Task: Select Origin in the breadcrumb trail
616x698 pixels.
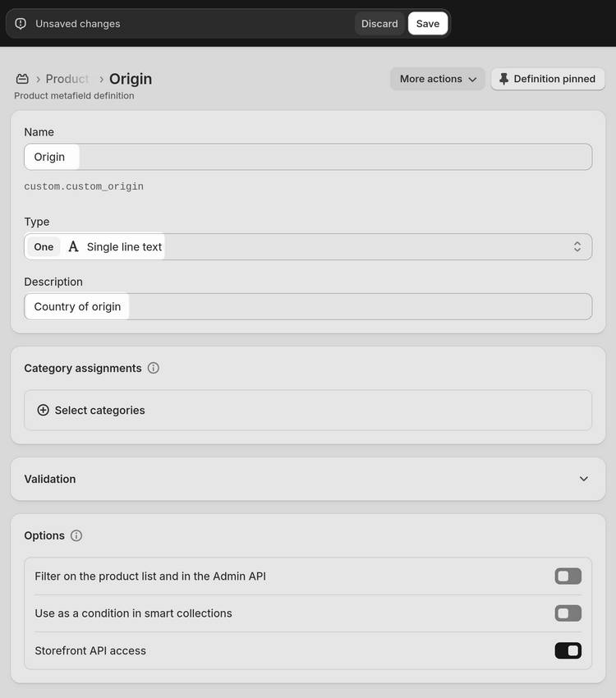Action: click(131, 78)
